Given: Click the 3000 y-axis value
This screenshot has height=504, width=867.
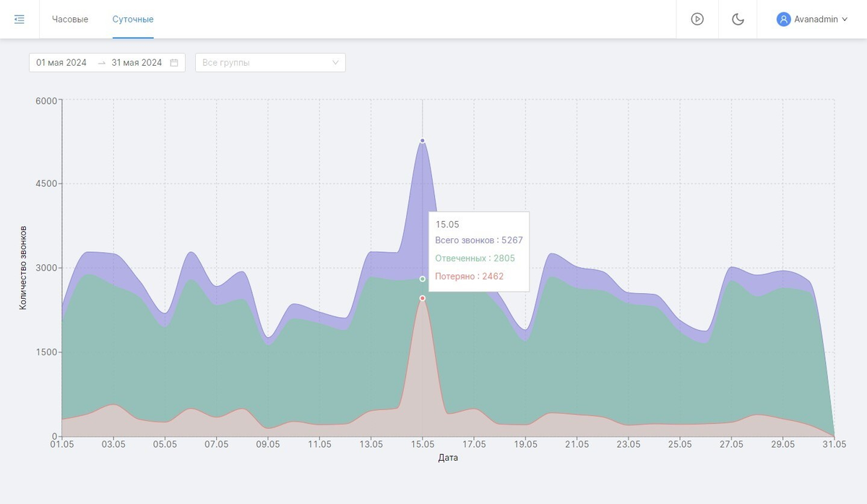Looking at the screenshot, I should coord(46,268).
